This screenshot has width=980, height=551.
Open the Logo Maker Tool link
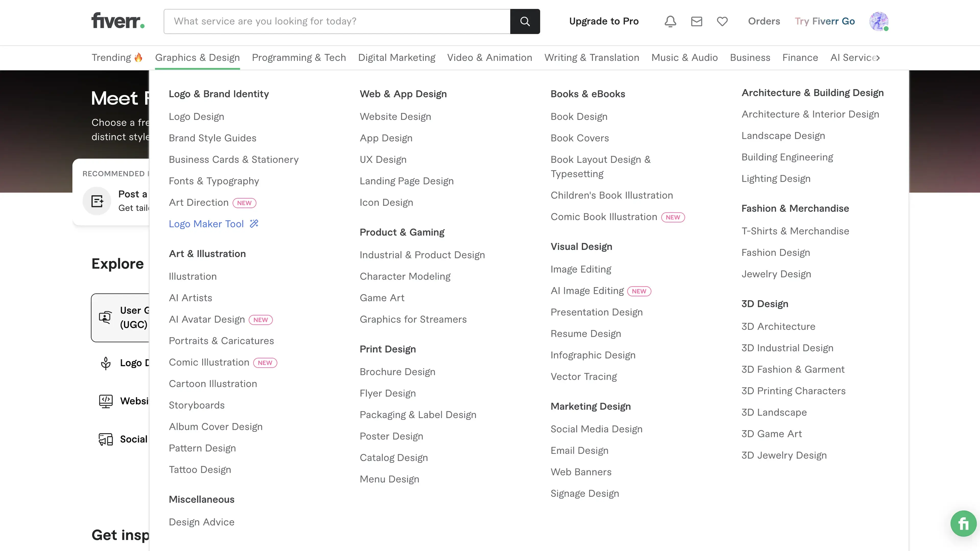point(206,224)
